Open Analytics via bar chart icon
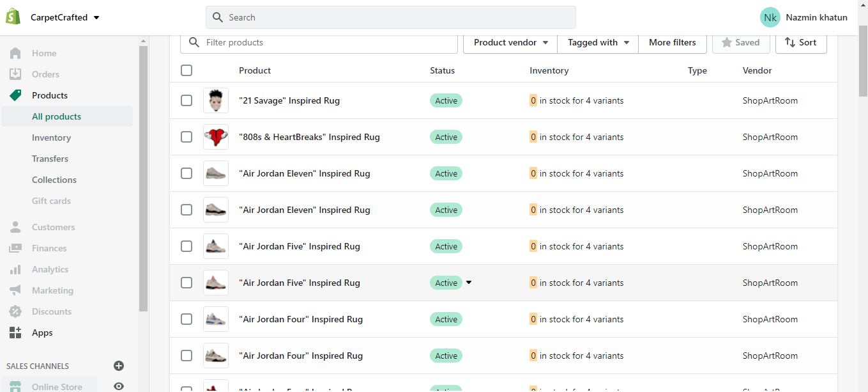Image resolution: width=868 pixels, height=392 pixels. pyautogui.click(x=15, y=269)
